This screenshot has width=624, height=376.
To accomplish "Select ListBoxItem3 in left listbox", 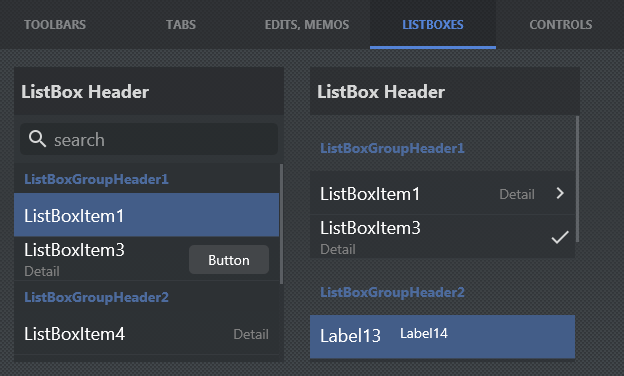I will coord(146,259).
